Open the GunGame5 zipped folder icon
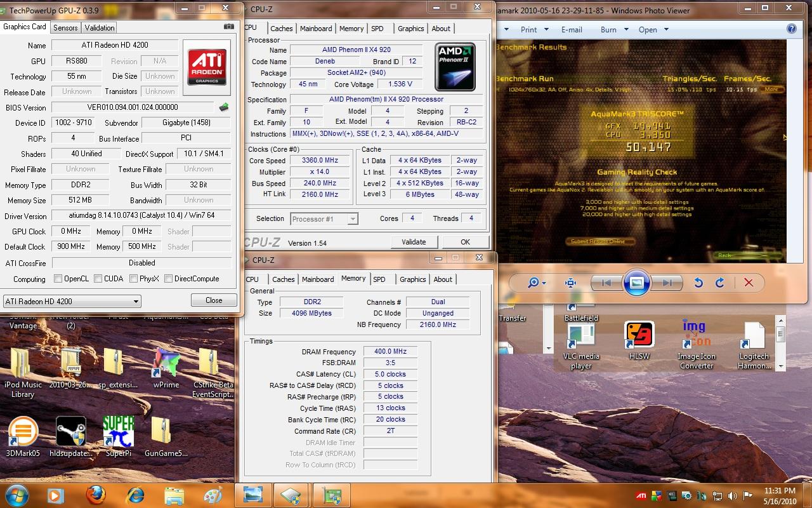 [166, 438]
